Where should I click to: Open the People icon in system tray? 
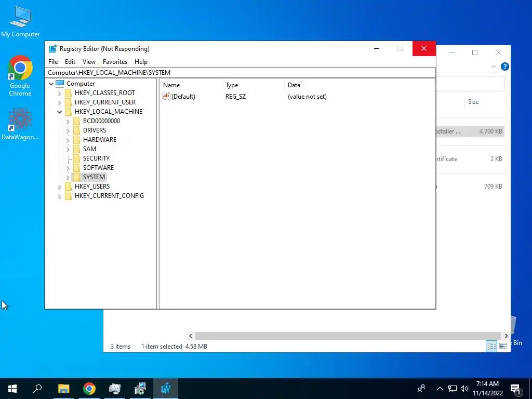[x=421, y=389]
